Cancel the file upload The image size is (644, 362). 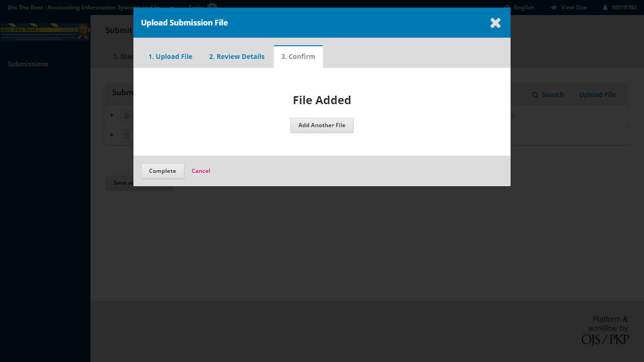click(201, 171)
